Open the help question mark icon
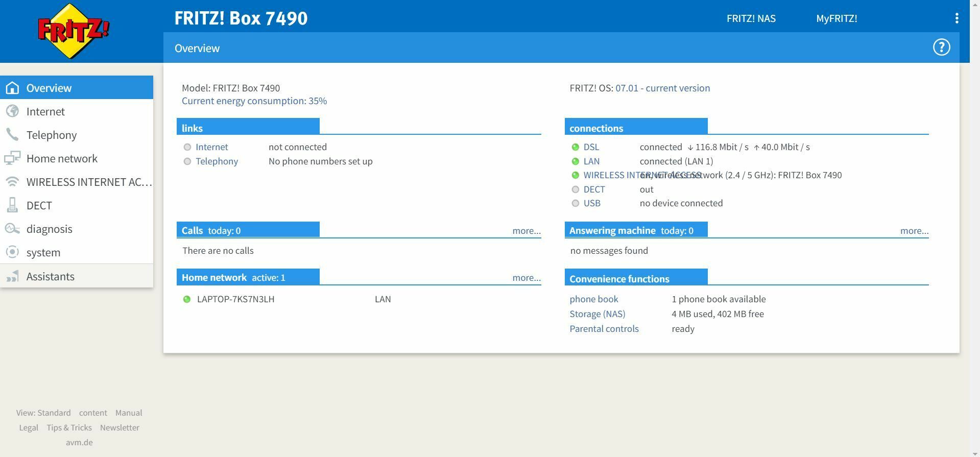 pyautogui.click(x=941, y=47)
